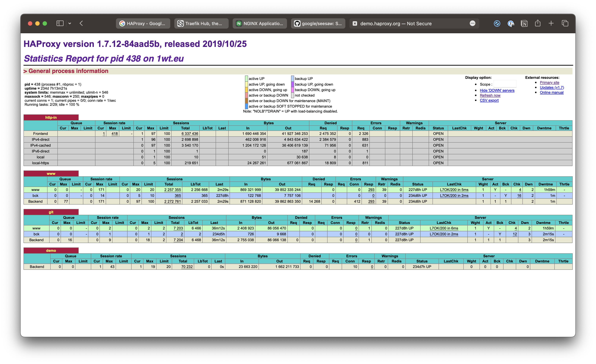This screenshot has width=596, height=364.
Task: Click the Refresh now link
Action: click(x=490, y=95)
